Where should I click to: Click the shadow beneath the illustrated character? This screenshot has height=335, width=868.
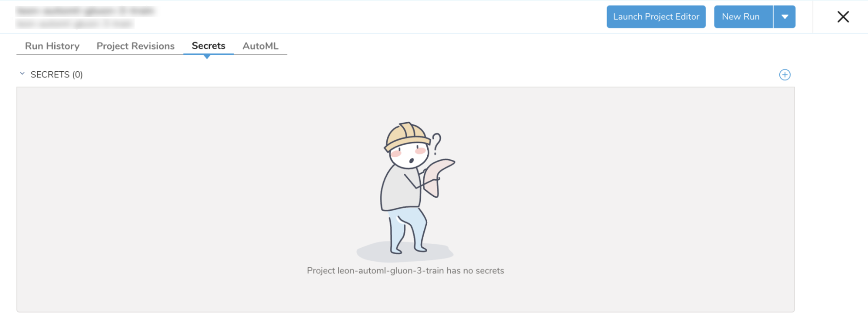pyautogui.click(x=405, y=252)
